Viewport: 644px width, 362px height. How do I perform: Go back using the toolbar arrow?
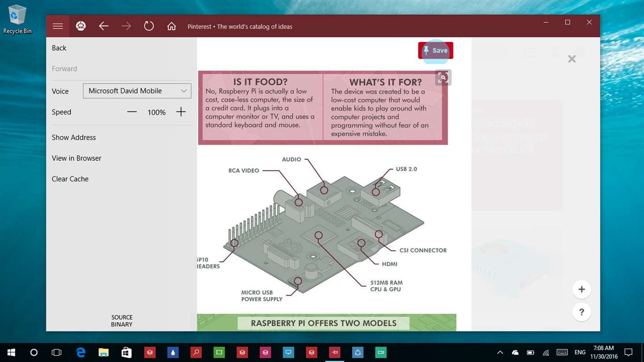pos(104,26)
